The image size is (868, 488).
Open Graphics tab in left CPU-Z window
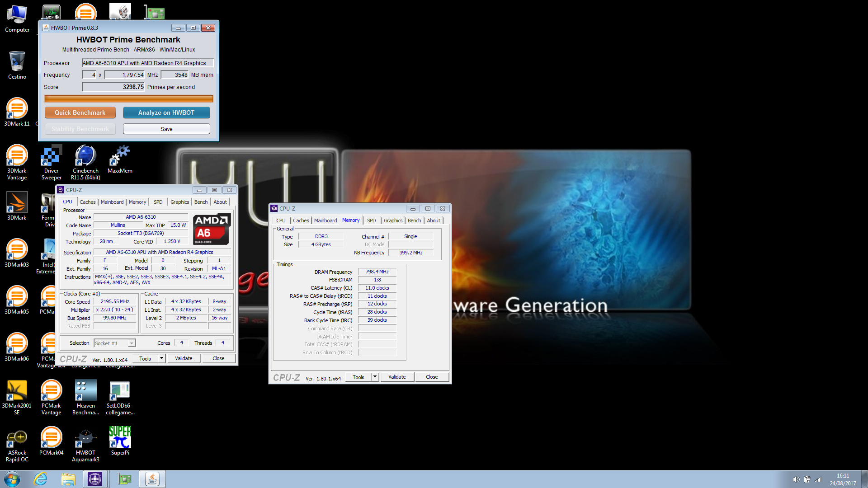click(x=180, y=202)
